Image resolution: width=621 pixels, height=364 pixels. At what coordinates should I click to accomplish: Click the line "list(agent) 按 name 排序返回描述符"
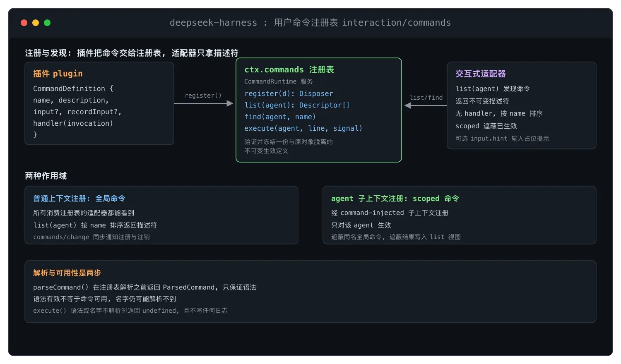(x=95, y=225)
